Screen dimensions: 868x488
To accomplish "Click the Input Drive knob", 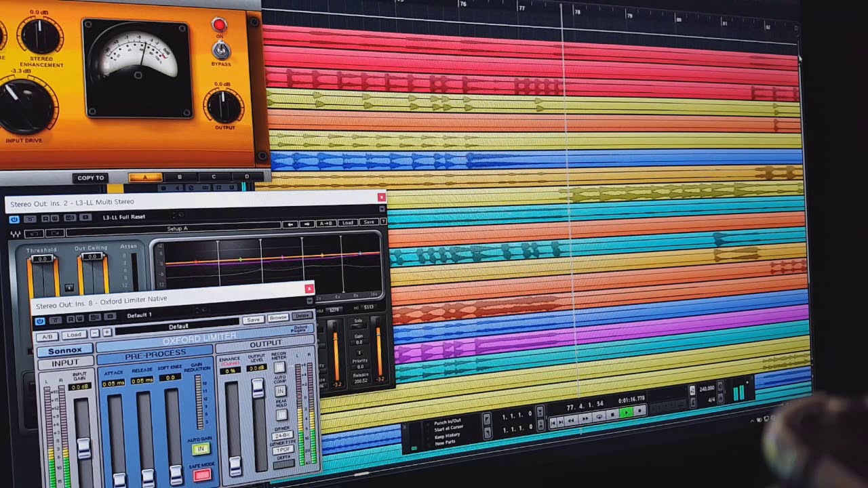I will (x=27, y=107).
